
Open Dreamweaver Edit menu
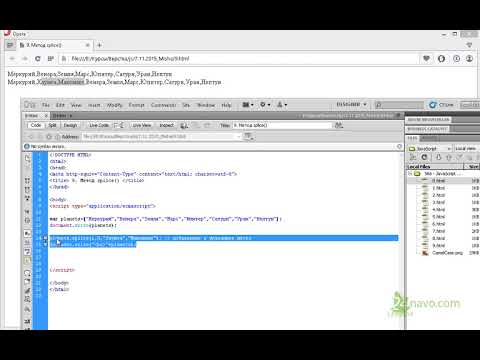pos(60,105)
